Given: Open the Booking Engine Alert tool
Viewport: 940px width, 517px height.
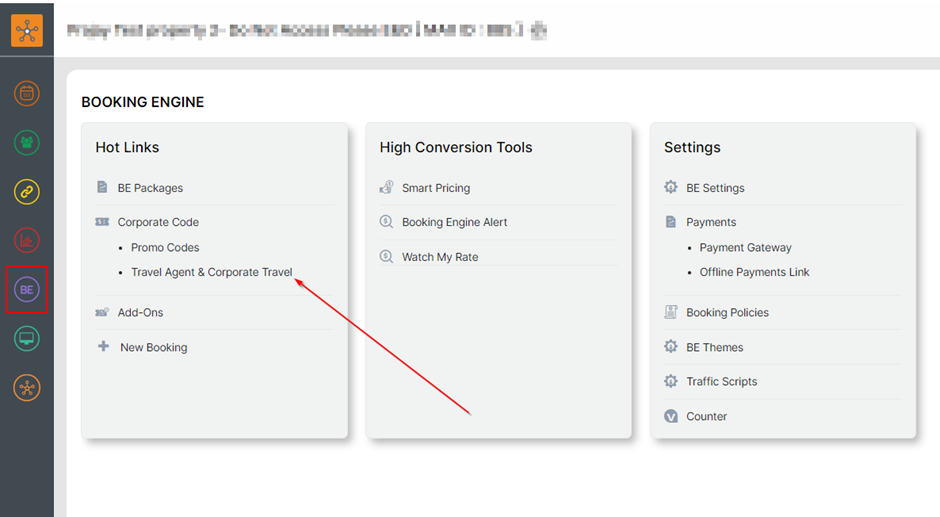Looking at the screenshot, I should coord(454,222).
